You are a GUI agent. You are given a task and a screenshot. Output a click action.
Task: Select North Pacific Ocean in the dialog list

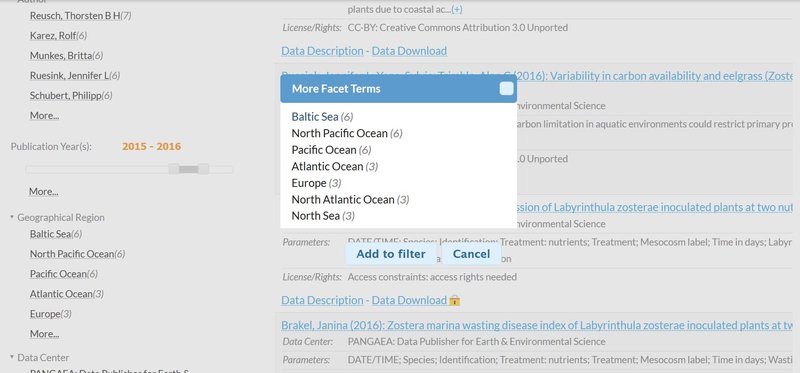tap(347, 133)
